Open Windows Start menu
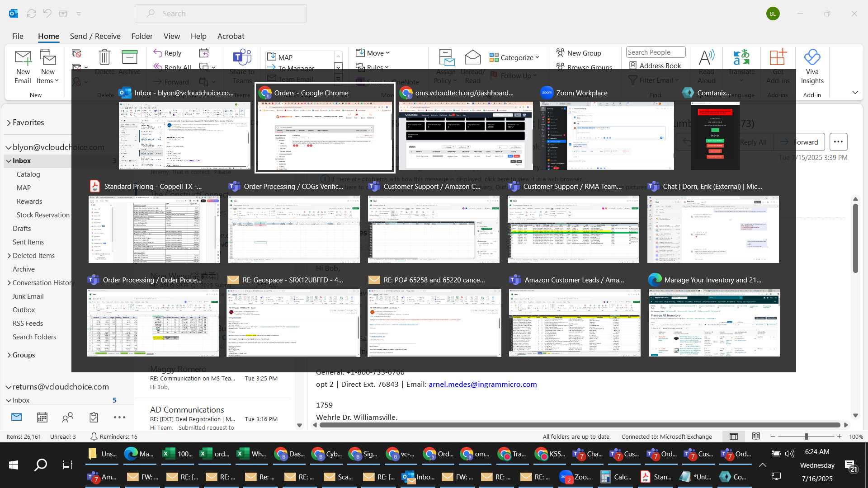868x488 pixels. (x=14, y=465)
